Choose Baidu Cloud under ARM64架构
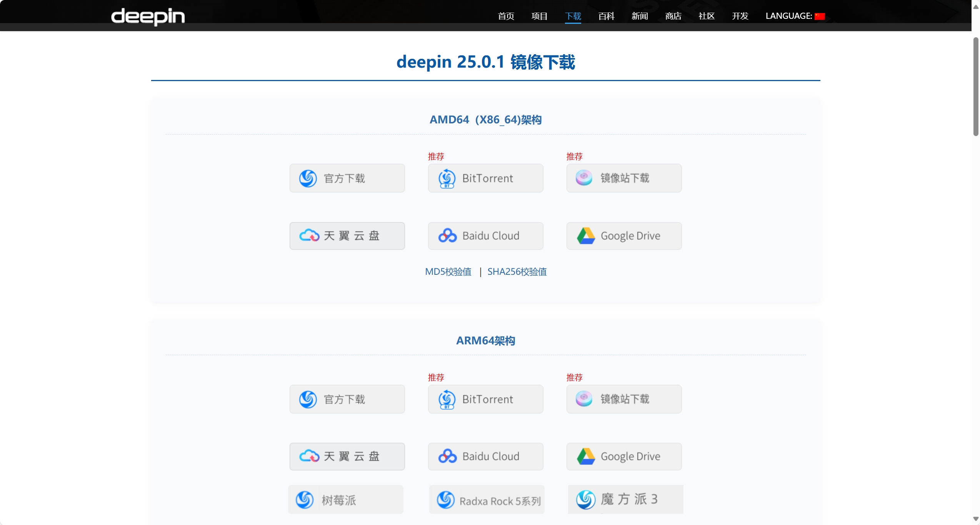Image resolution: width=980 pixels, height=525 pixels. coord(485,456)
